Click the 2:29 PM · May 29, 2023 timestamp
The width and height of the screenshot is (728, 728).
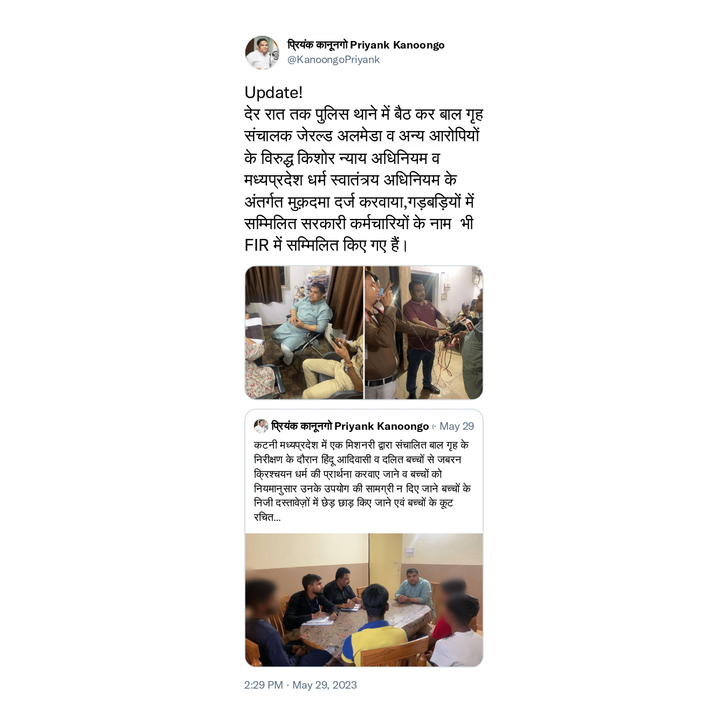click(300, 685)
